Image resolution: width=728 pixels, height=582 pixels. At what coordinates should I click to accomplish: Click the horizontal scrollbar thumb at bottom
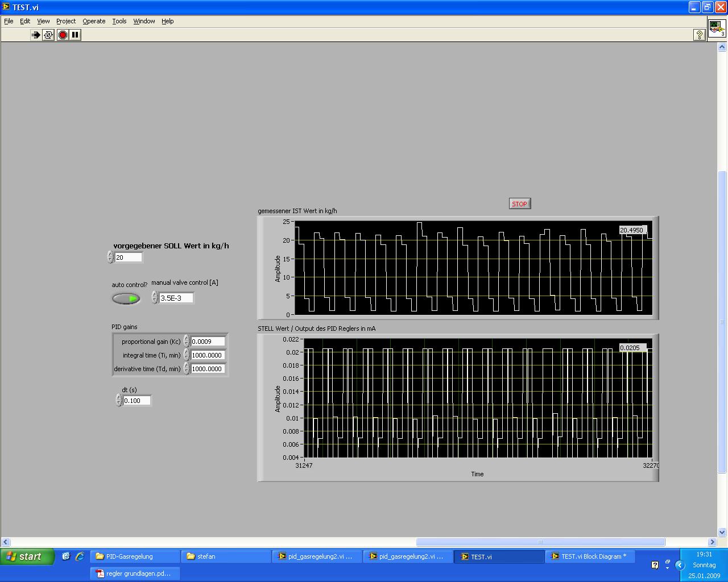(x=540, y=542)
